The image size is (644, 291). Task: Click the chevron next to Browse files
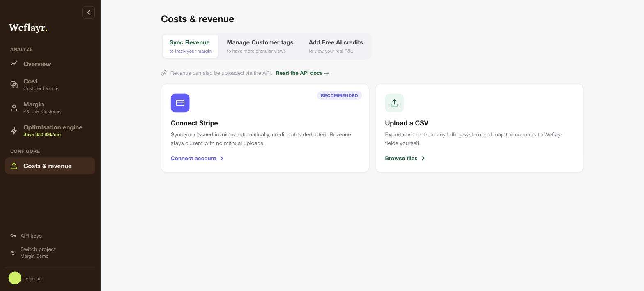[x=423, y=158]
